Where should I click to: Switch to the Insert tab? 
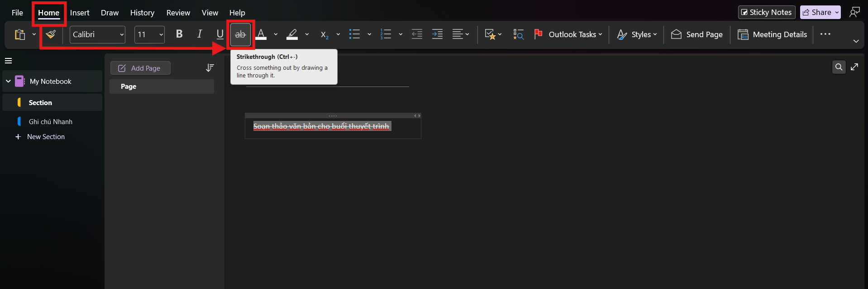pos(80,13)
